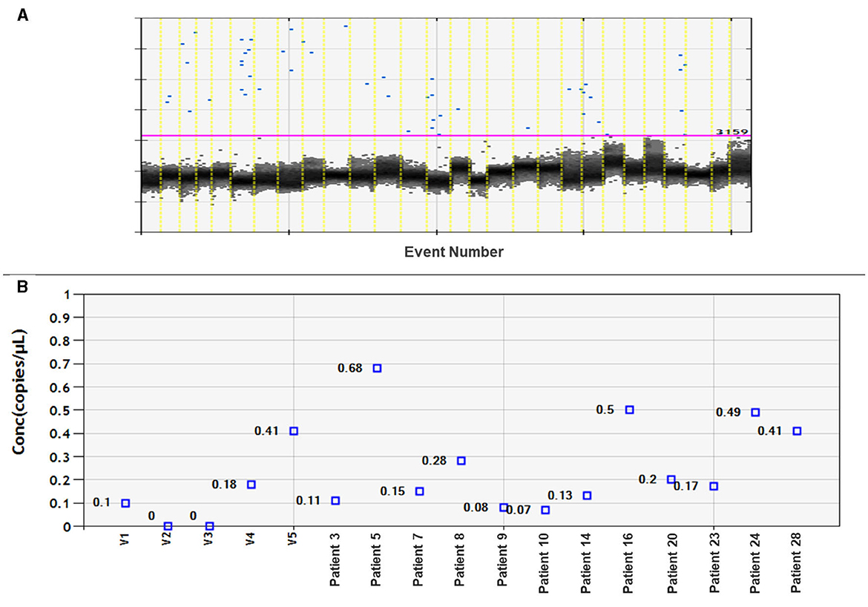Click the blue square marker for V1

point(125,503)
